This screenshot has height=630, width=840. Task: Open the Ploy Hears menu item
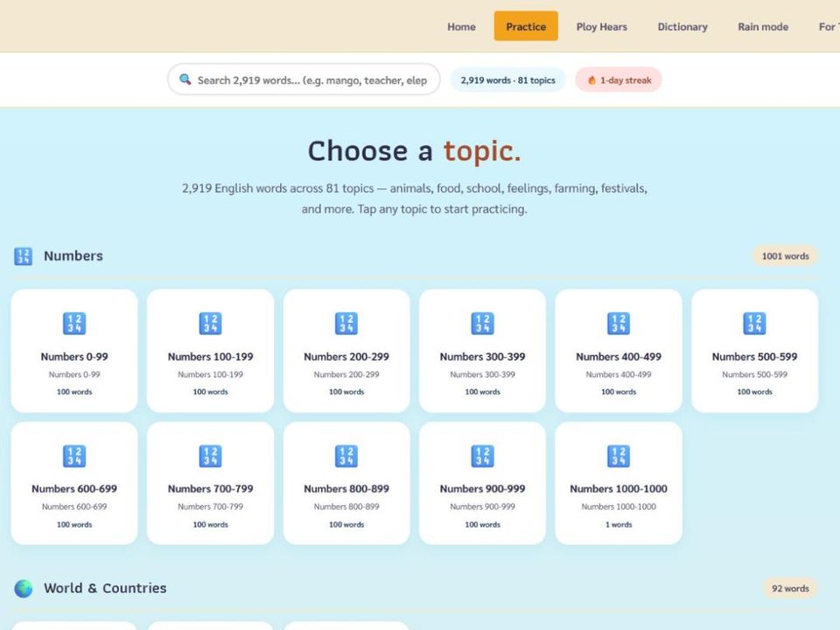pyautogui.click(x=602, y=27)
